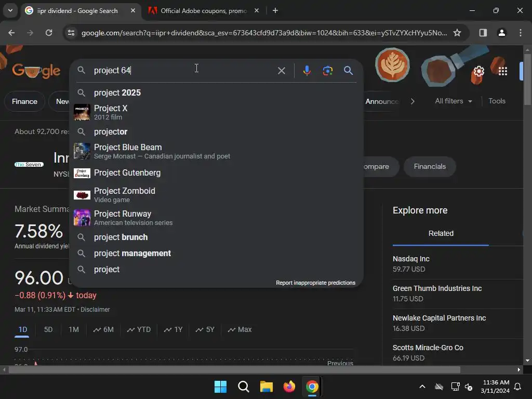
Task: Switch chart to 5Y range
Action: click(205, 329)
